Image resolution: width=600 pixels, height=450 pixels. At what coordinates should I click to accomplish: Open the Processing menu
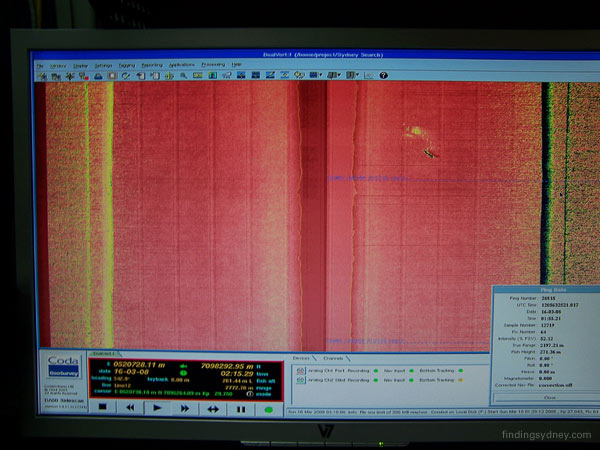pos(213,64)
